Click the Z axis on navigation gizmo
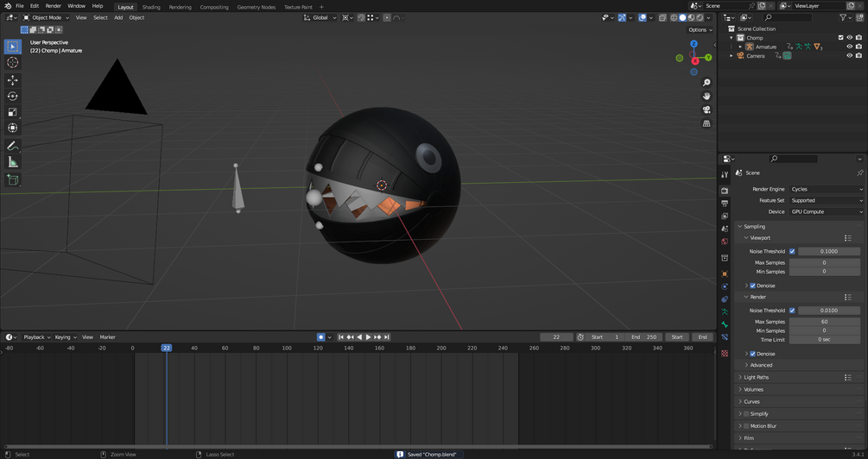Image resolution: width=868 pixels, height=459 pixels. coord(694,44)
